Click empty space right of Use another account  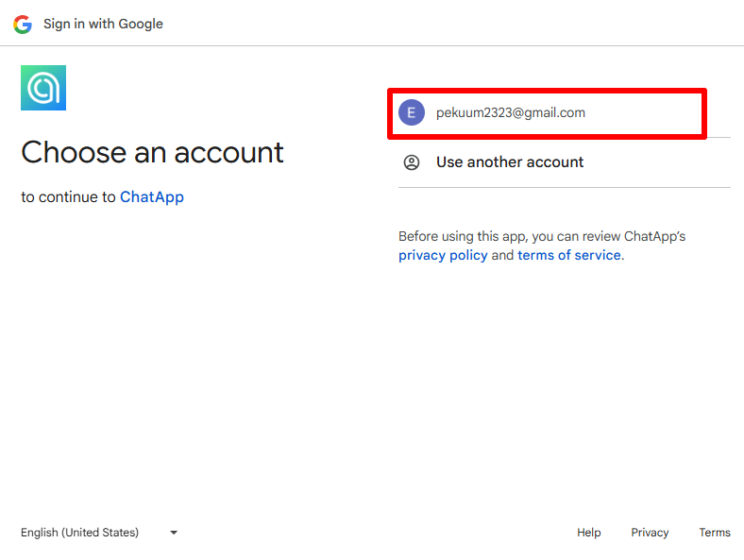(x=661, y=162)
